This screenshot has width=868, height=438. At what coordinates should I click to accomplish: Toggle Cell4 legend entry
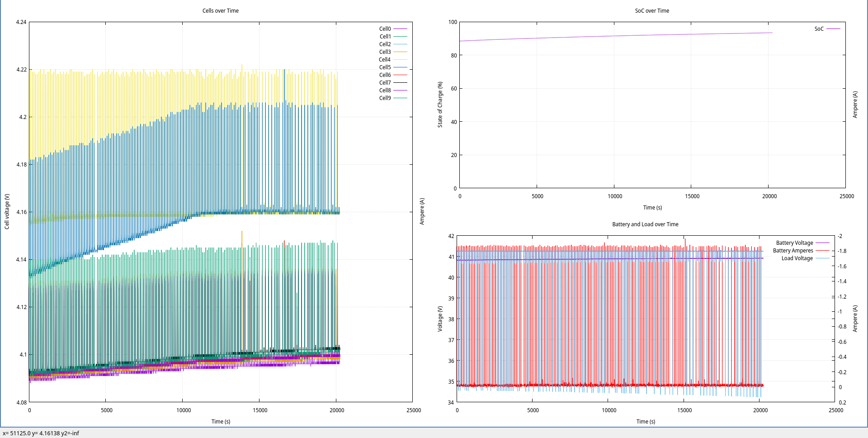(393, 60)
